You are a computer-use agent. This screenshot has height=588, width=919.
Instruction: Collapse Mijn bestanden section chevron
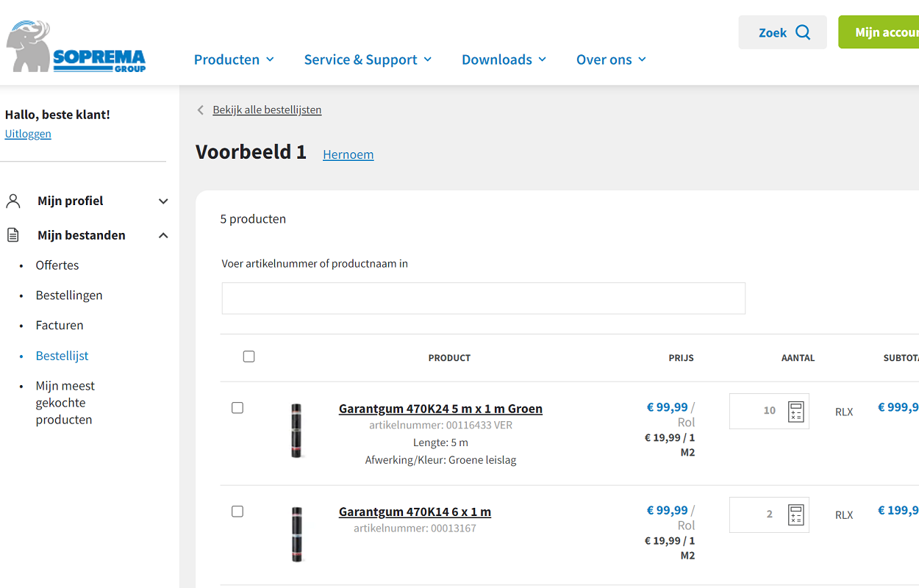click(163, 236)
